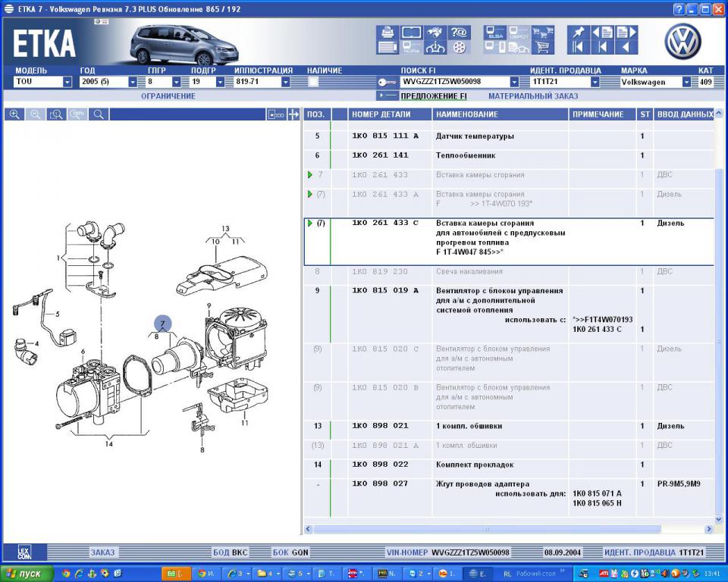Click the НОМЕР ДЕТАЛИ column header
The width and height of the screenshot is (728, 582).
(390, 114)
